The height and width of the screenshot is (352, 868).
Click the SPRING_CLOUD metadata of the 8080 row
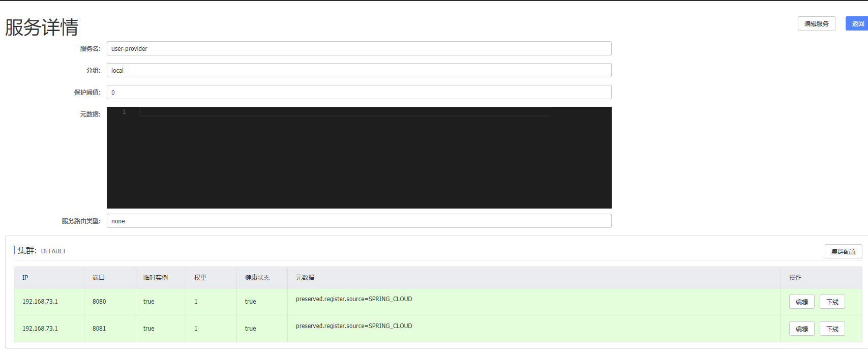pyautogui.click(x=354, y=299)
